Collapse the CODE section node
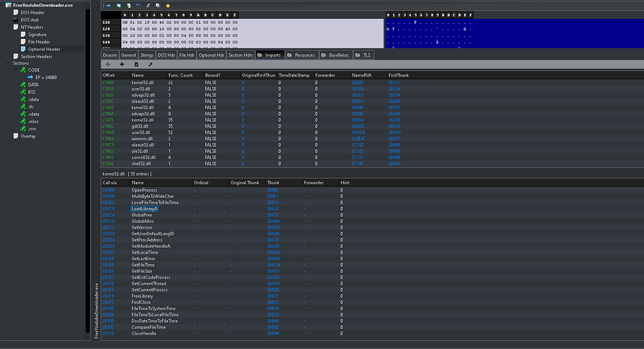Viewport: 644px width, 349px height. point(16,70)
